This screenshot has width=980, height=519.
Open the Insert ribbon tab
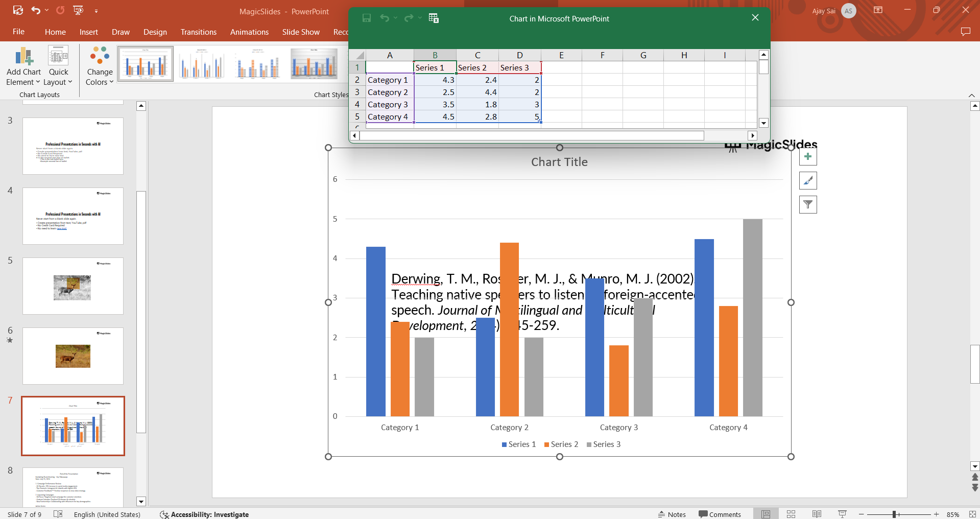click(88, 32)
